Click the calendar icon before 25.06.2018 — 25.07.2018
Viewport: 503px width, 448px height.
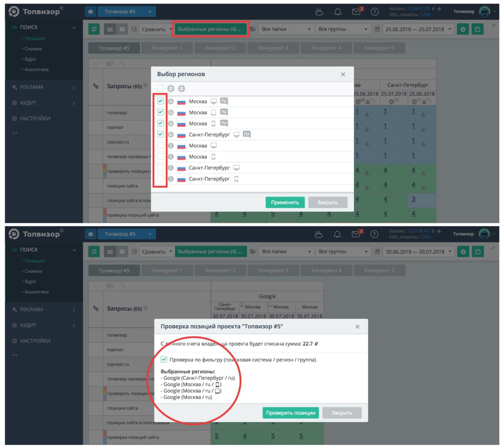tap(377, 29)
